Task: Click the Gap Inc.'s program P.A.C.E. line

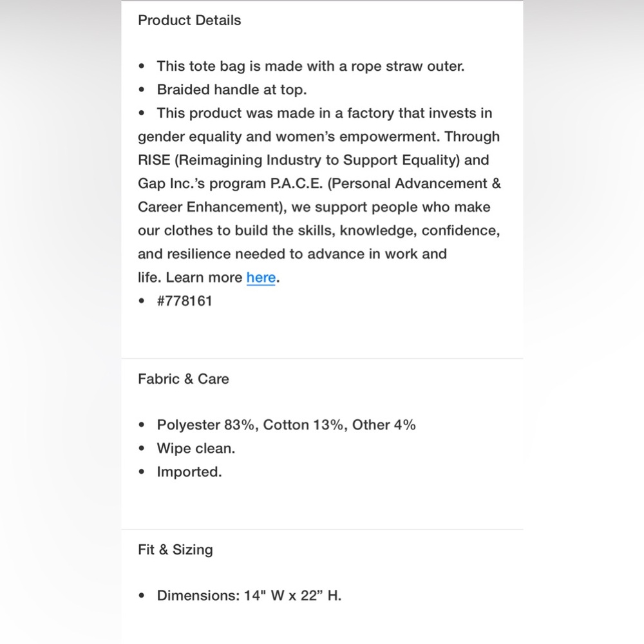Action: point(319,183)
